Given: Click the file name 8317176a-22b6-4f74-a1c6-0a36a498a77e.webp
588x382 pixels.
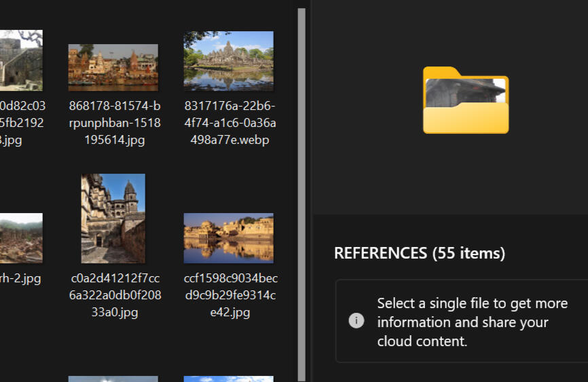Looking at the screenshot, I should [230, 123].
